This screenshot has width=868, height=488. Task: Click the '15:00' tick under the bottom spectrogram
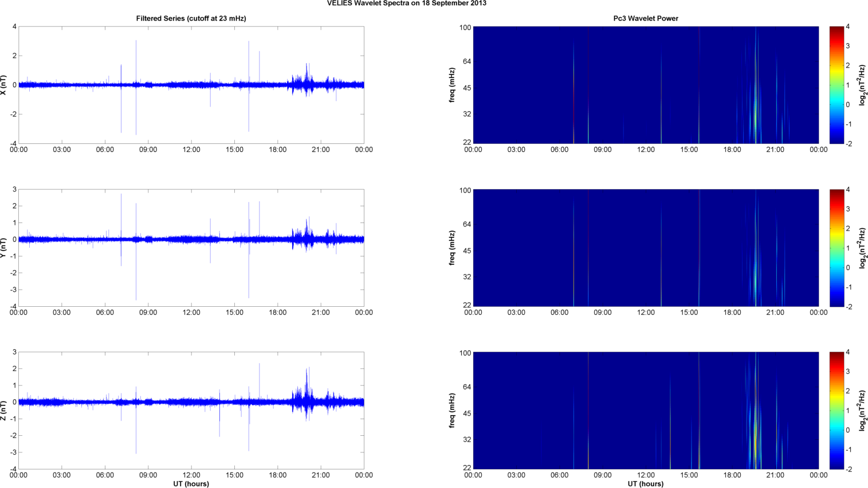coord(689,475)
